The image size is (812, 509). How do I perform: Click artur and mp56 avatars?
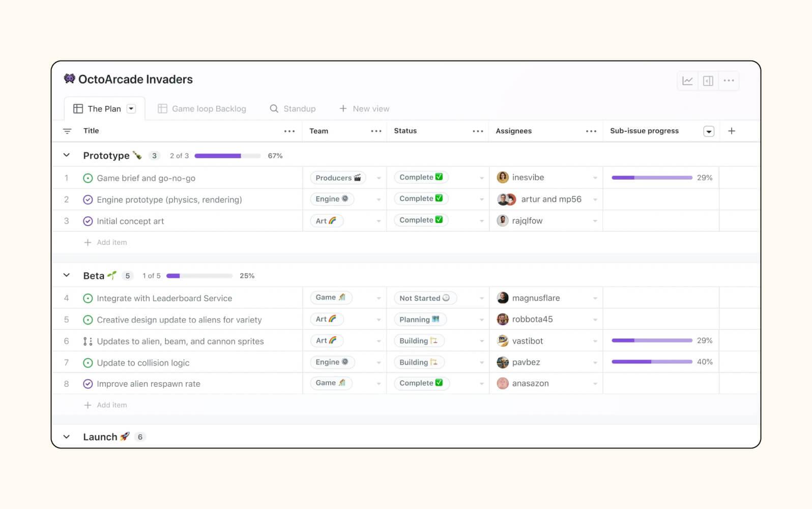click(507, 199)
